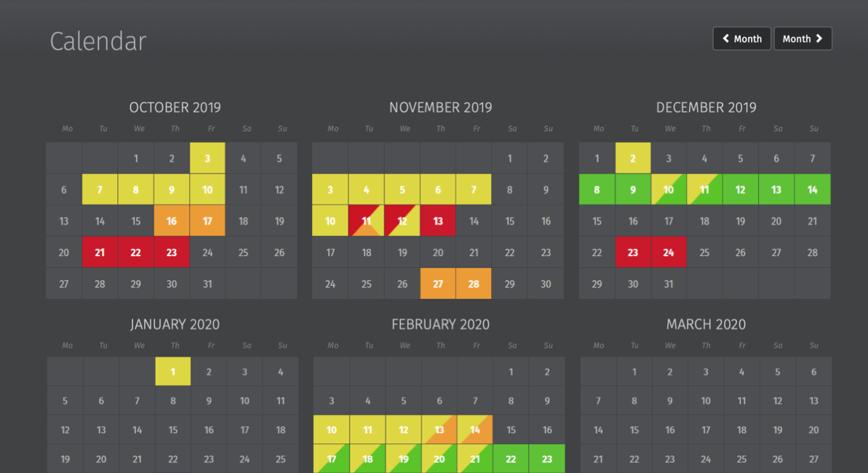
Task: Open split yellow-green December 10 cell
Action: tap(669, 190)
